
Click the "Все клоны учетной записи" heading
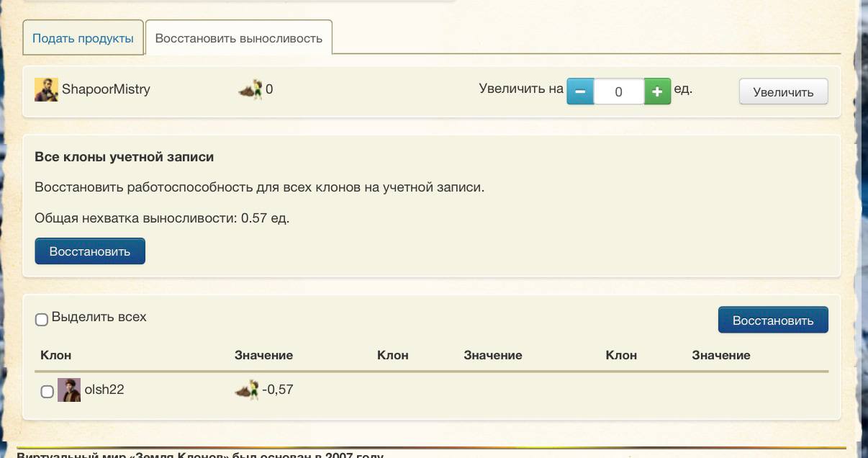click(x=124, y=156)
